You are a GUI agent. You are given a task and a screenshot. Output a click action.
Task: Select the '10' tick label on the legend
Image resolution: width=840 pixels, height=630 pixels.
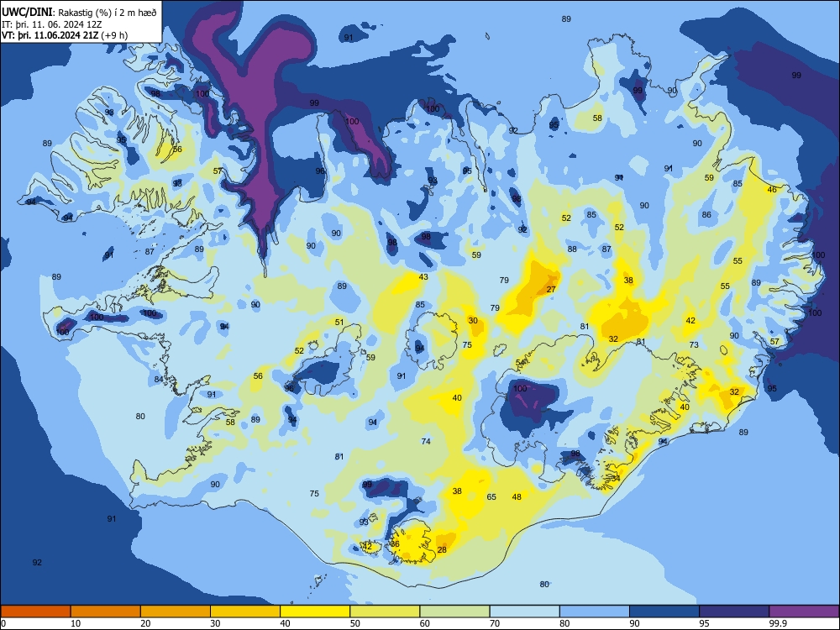coord(76,623)
